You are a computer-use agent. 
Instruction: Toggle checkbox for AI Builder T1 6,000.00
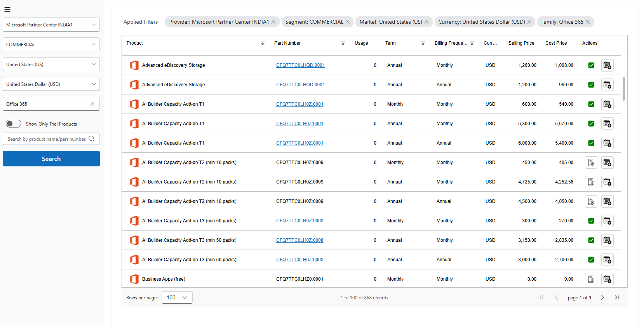click(591, 143)
